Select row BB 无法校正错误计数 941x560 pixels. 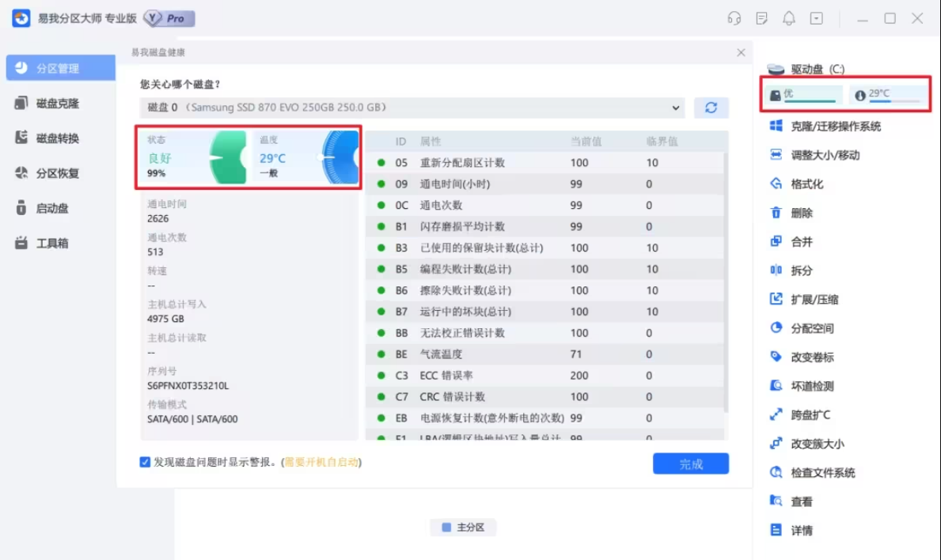point(545,333)
